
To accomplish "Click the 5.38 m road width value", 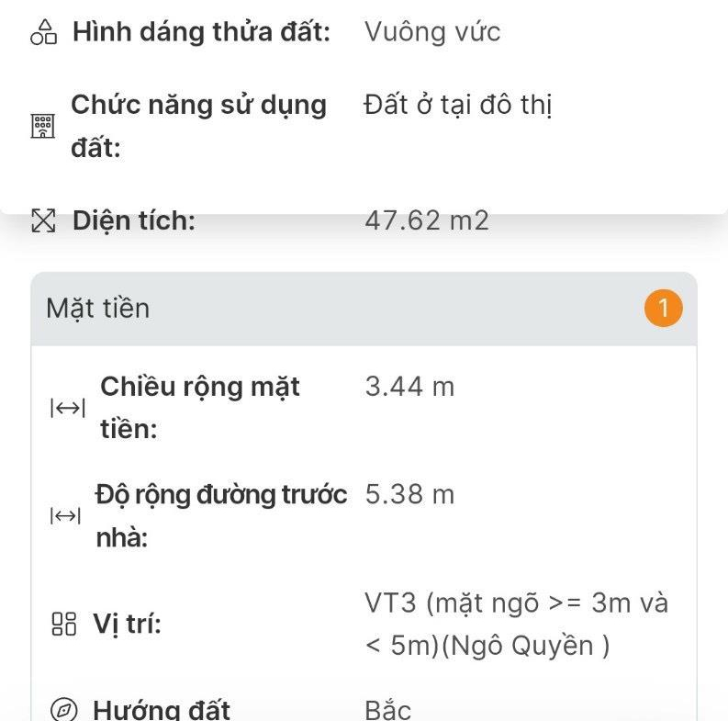I will pyautogui.click(x=409, y=495).
